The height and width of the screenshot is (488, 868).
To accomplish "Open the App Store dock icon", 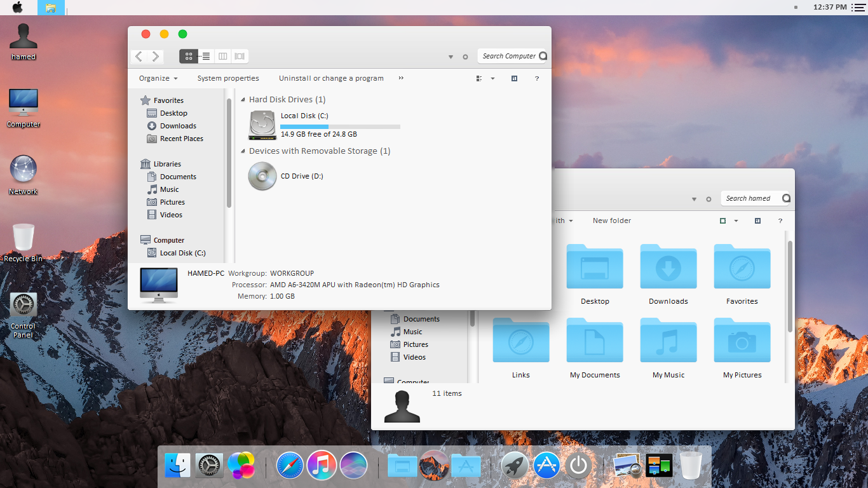I will pyautogui.click(x=546, y=466).
